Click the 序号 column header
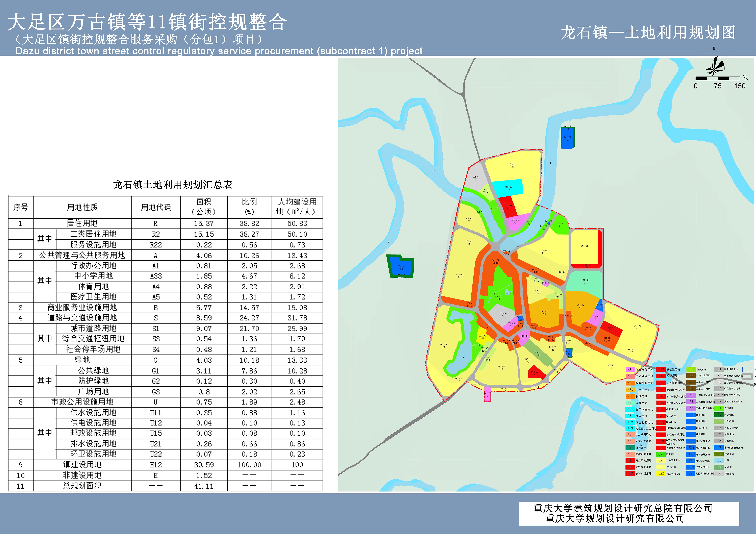 point(21,207)
